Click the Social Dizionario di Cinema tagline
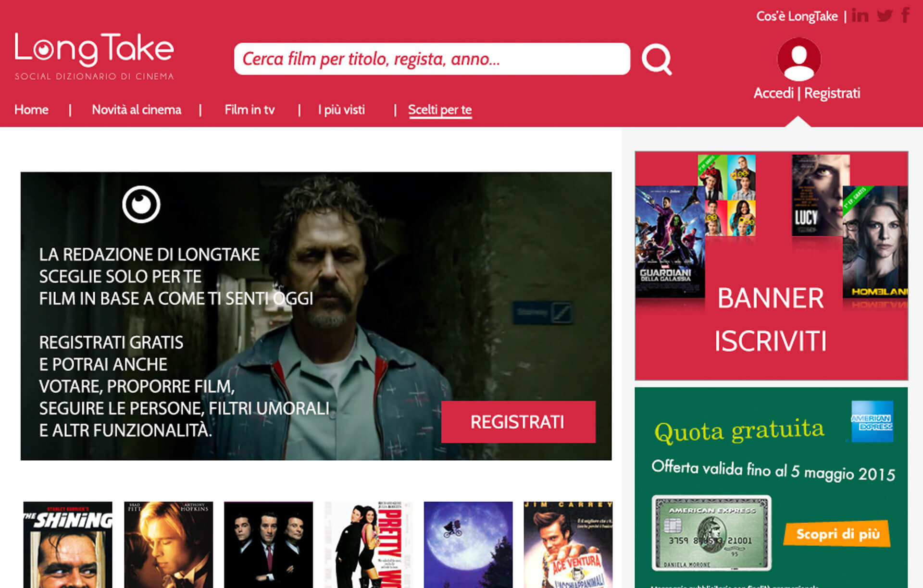 [94, 76]
